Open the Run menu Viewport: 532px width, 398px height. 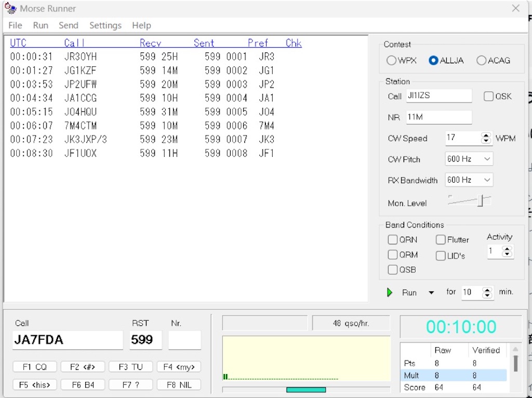click(x=41, y=25)
